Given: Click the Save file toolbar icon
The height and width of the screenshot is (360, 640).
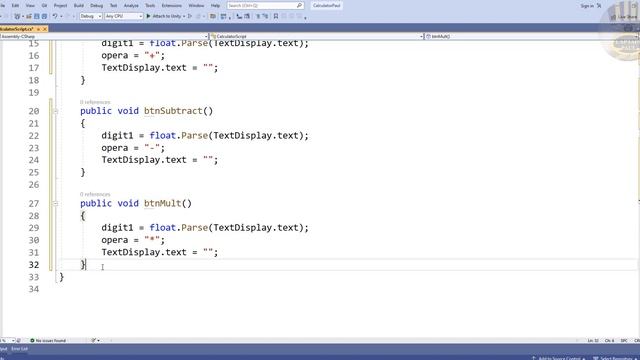Looking at the screenshot, I should [x=36, y=16].
